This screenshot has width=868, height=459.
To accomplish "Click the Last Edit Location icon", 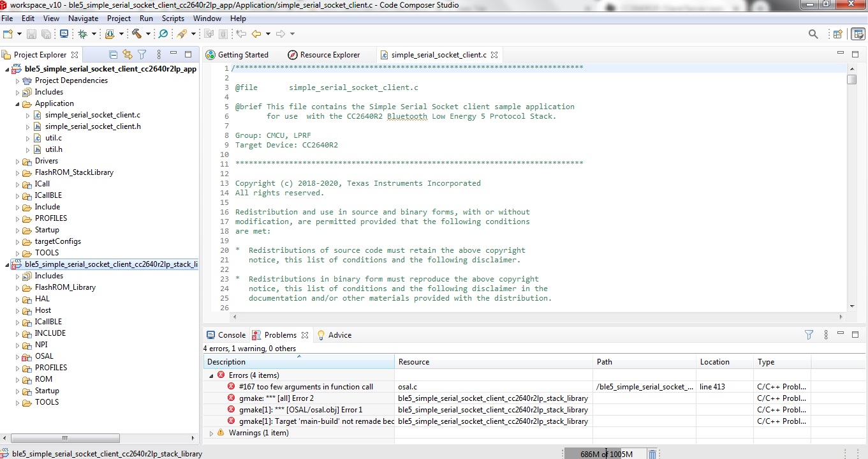I will click(x=241, y=34).
